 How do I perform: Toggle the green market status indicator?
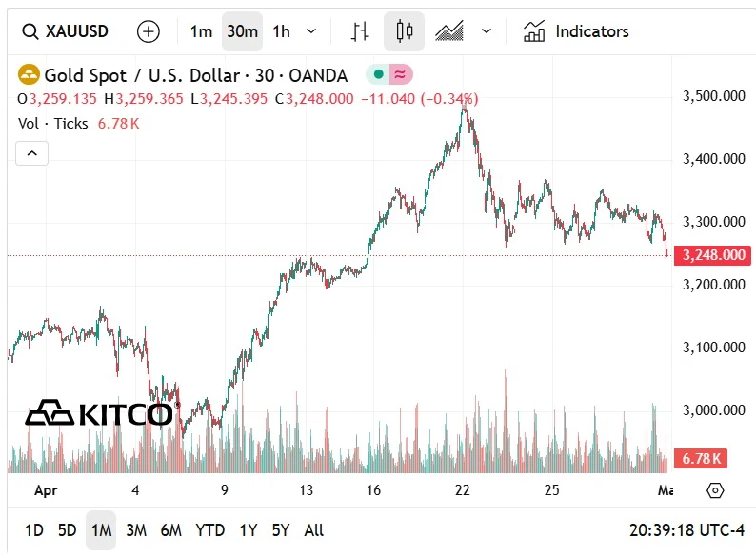coord(378,75)
